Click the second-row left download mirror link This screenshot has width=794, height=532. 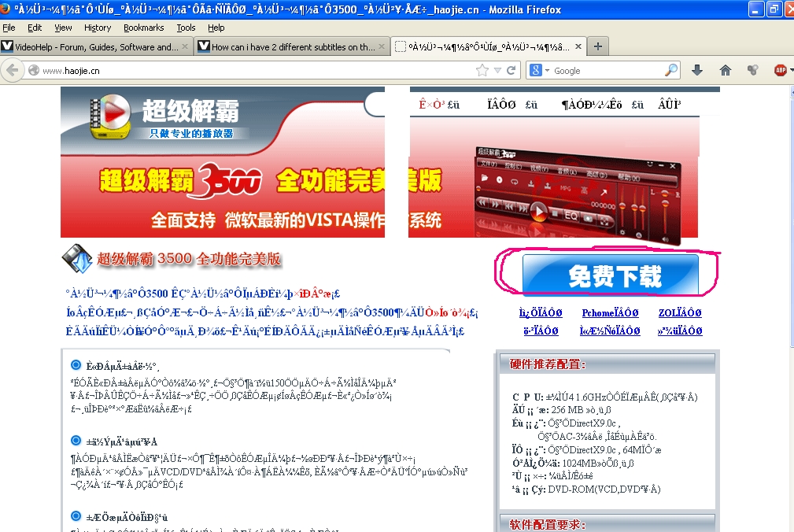(541, 331)
